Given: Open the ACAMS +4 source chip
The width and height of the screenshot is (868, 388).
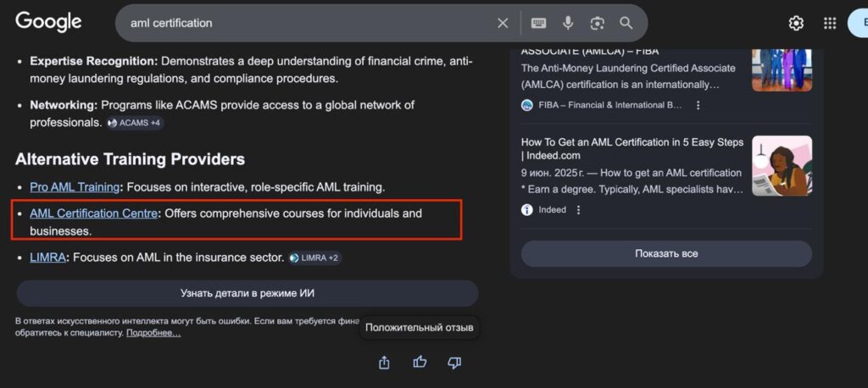Looking at the screenshot, I should [135, 123].
